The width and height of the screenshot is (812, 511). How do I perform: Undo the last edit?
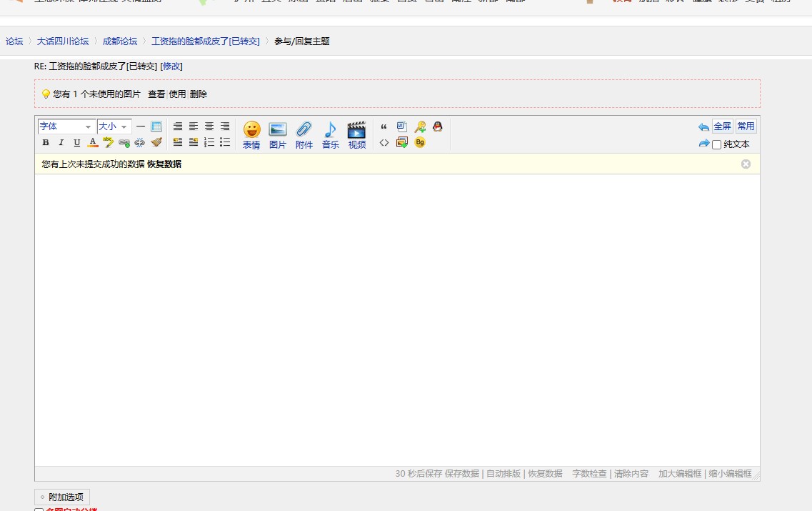pos(703,127)
